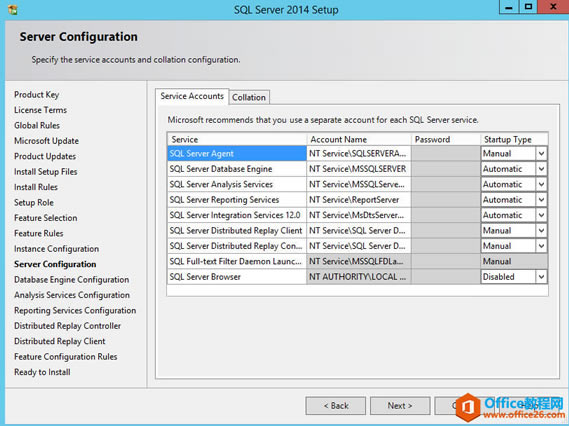Select the SQL Server Database Engine service cell
569x426 pixels.
tap(237, 169)
